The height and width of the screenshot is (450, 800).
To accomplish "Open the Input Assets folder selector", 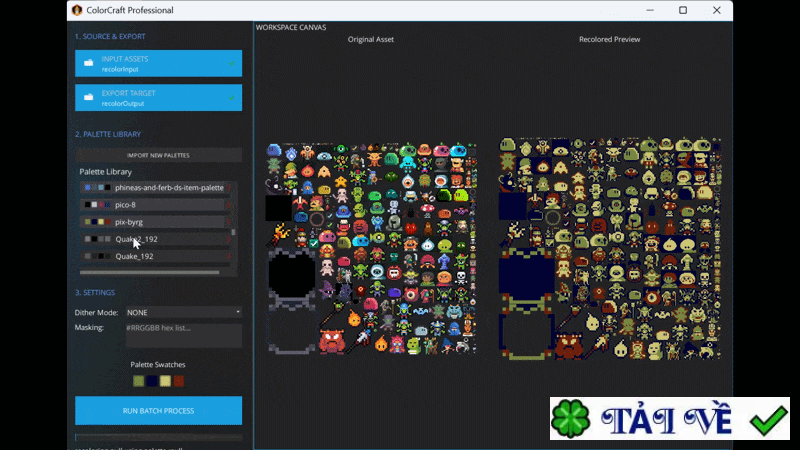I will 158,63.
